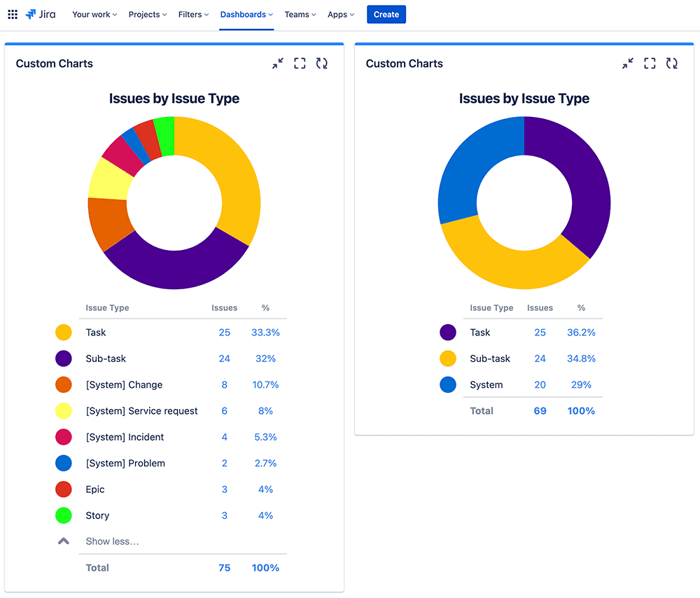Click the green Story color swatch
Image resolution: width=700 pixels, height=598 pixels.
click(x=64, y=515)
